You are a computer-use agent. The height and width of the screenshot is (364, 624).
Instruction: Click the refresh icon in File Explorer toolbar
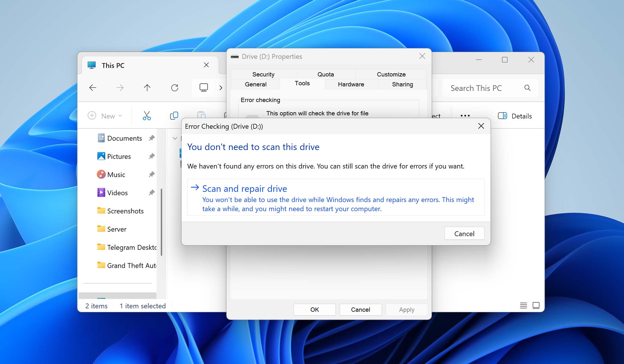(174, 88)
